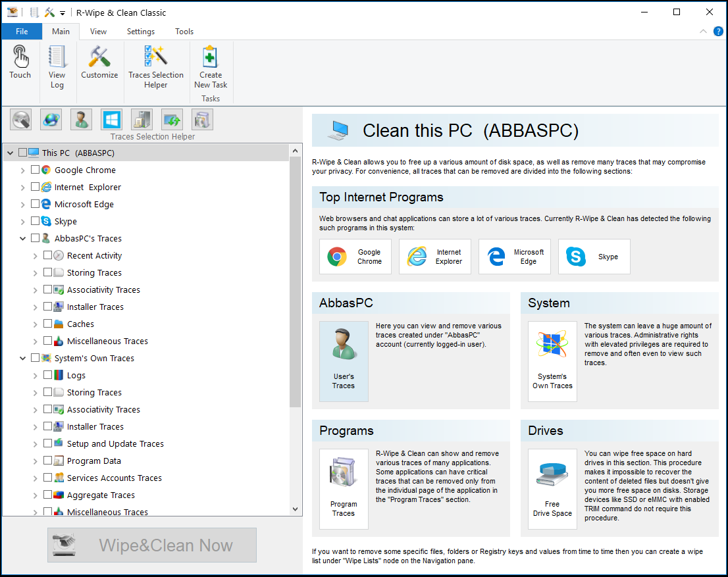Check the This PC (ABBASPC) checkbox
Viewport: 728px width, 577px height.
[x=22, y=153]
